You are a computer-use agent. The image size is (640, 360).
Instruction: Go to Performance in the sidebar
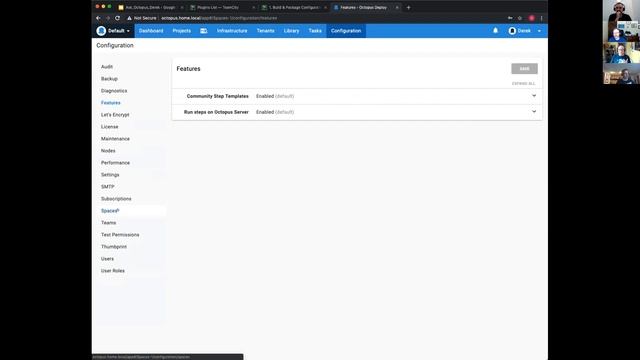(x=115, y=163)
